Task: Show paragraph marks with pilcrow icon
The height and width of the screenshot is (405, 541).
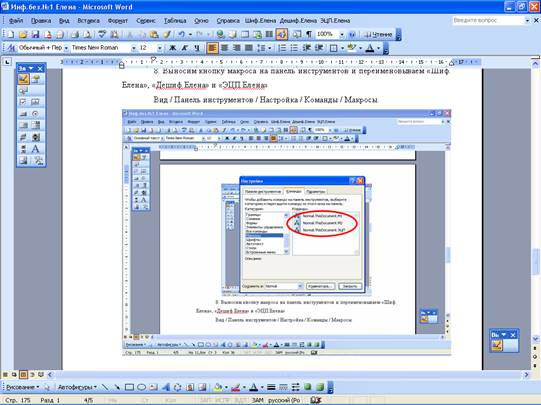Action: [x=309, y=34]
